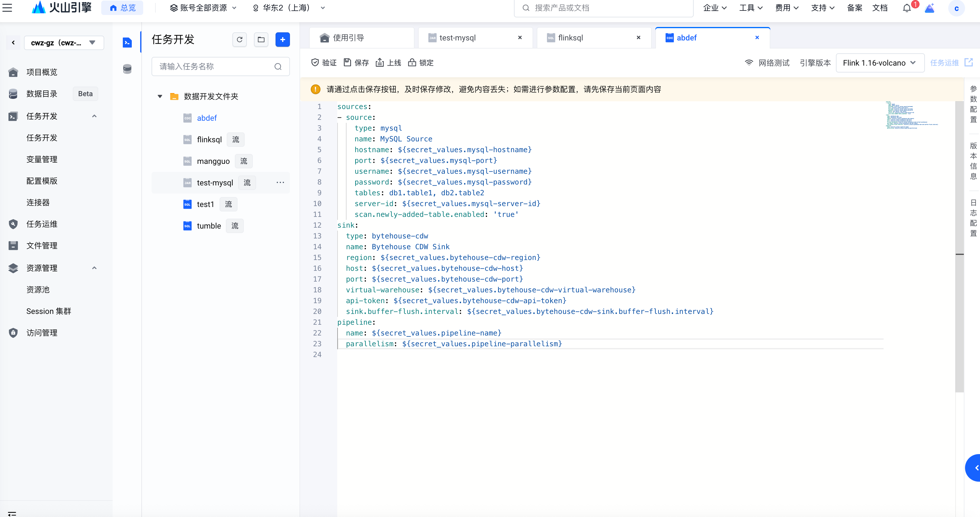Open more options for test-mysql task

tap(280, 183)
